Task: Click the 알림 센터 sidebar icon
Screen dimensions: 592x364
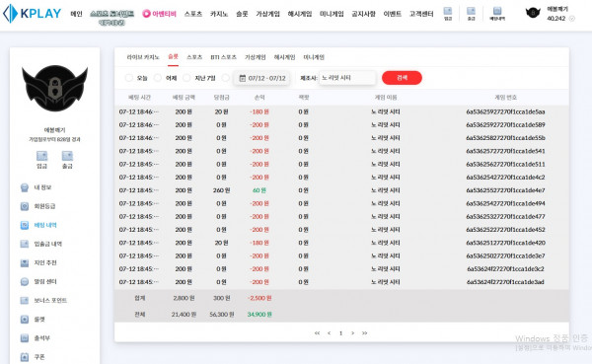Action: pos(25,282)
